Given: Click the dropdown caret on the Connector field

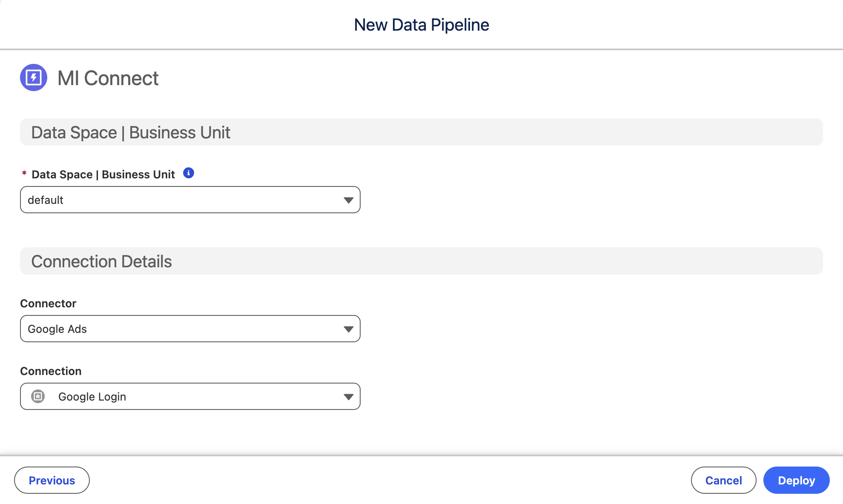Looking at the screenshot, I should click(x=349, y=328).
